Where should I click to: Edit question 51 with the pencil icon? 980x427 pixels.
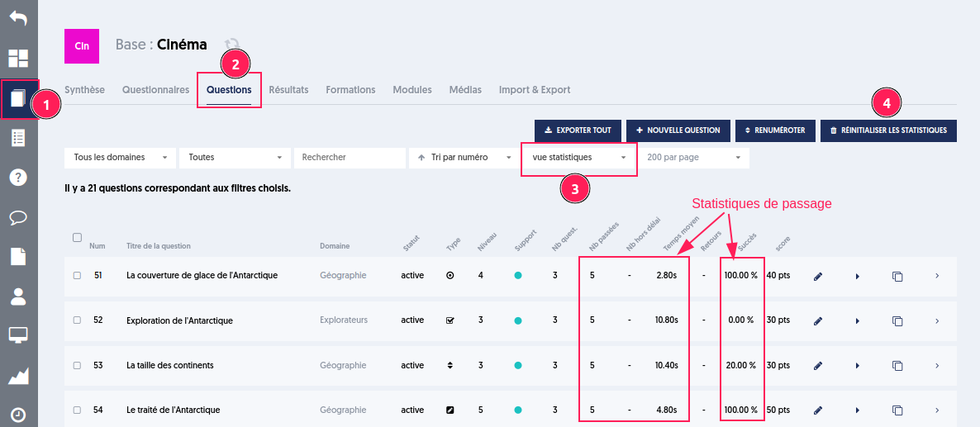pos(818,276)
